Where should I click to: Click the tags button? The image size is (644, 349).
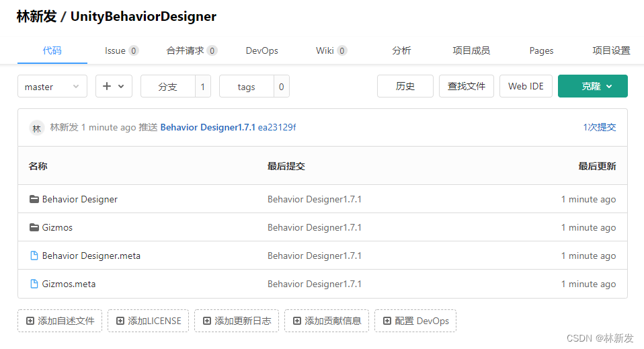(x=247, y=86)
